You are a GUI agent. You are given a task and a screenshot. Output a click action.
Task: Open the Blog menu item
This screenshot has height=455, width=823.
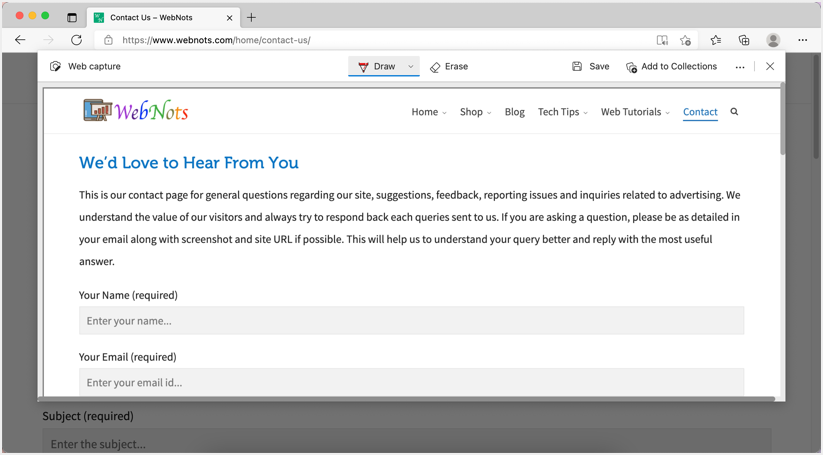tap(514, 112)
